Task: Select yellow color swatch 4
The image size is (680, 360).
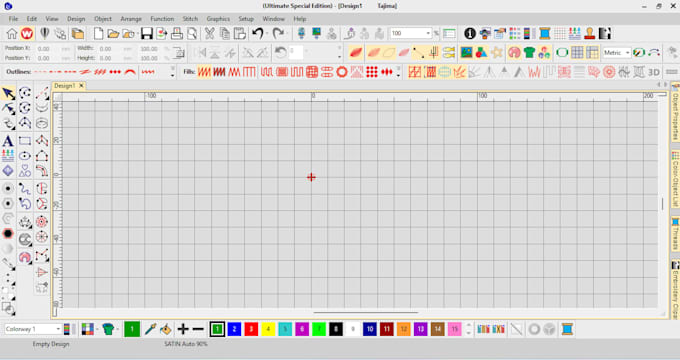Action: click(268, 329)
